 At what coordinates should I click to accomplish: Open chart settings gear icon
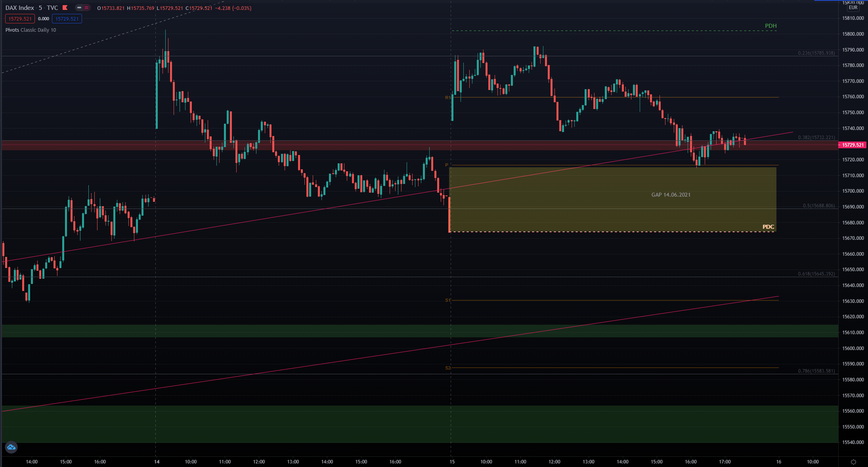click(853, 462)
